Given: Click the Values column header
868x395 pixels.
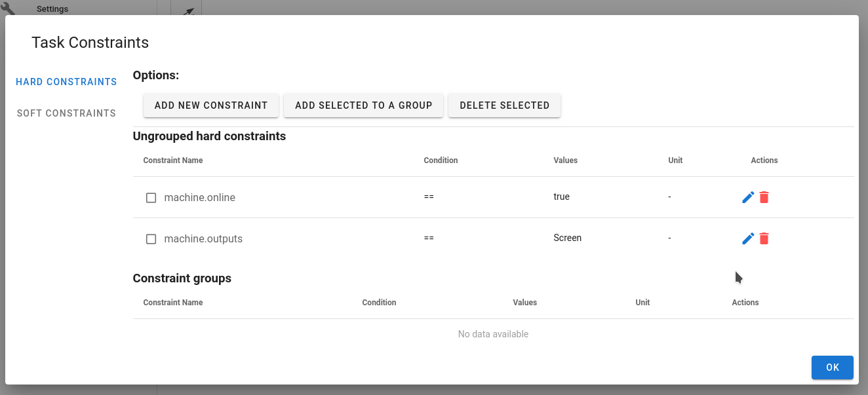Looking at the screenshot, I should coord(565,160).
